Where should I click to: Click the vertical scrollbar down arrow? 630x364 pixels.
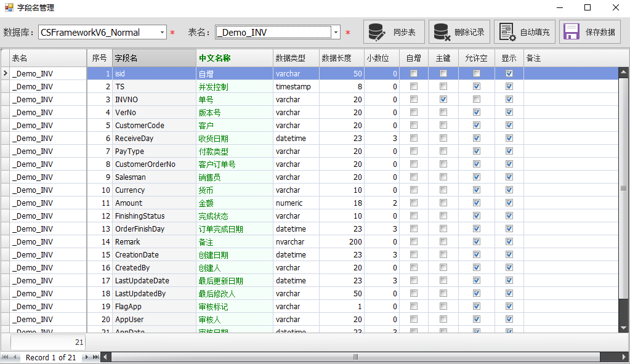(x=624, y=328)
